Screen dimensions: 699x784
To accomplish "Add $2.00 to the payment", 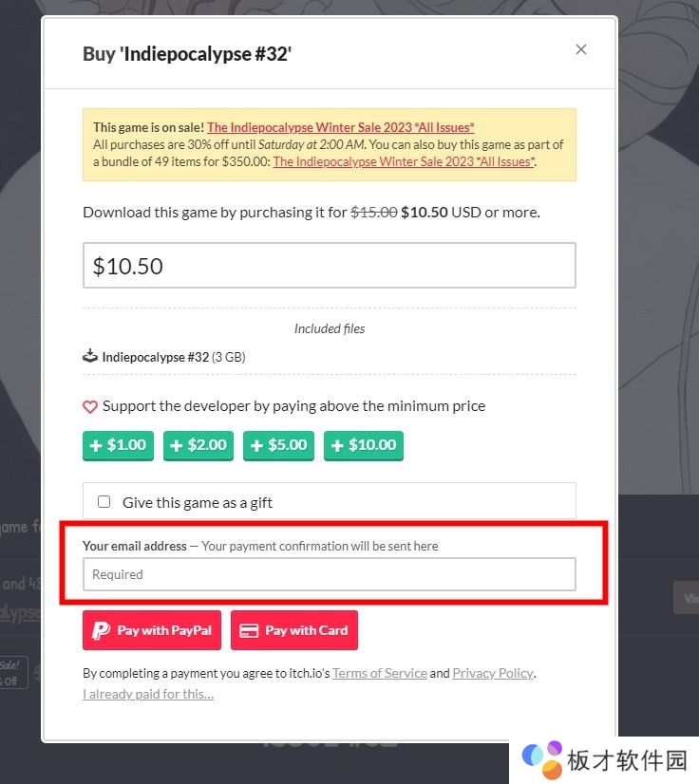I will pos(198,445).
